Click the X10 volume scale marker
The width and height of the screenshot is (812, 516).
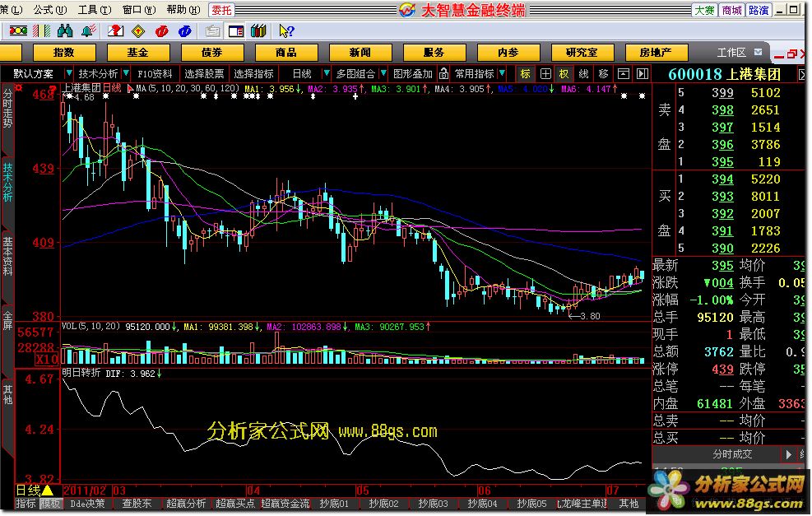coord(47,359)
